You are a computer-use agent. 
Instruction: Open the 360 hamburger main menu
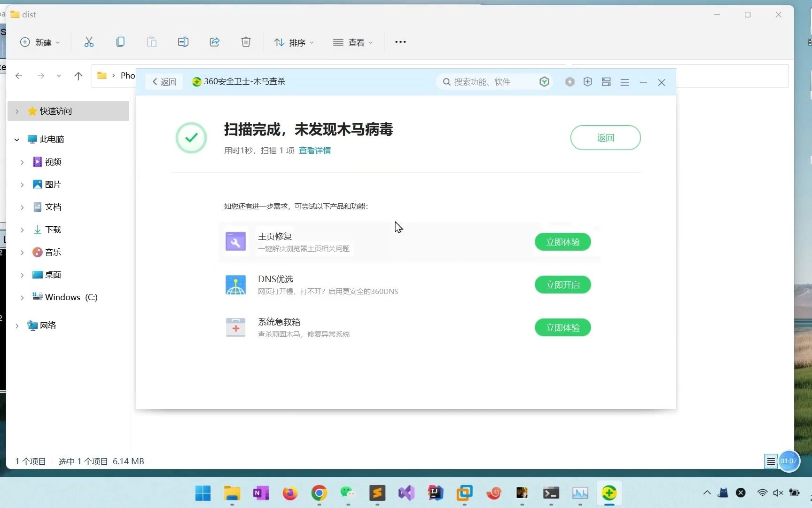coord(625,82)
